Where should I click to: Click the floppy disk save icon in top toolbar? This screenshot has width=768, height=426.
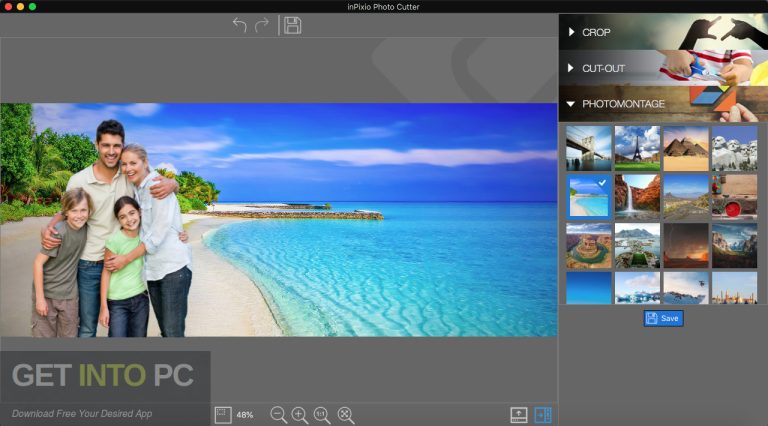pyautogui.click(x=292, y=25)
